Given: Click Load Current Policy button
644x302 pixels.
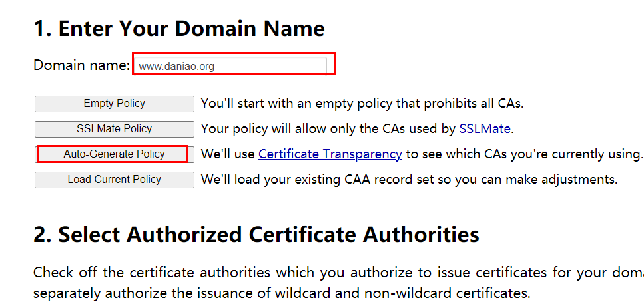Looking at the screenshot, I should click(114, 180).
